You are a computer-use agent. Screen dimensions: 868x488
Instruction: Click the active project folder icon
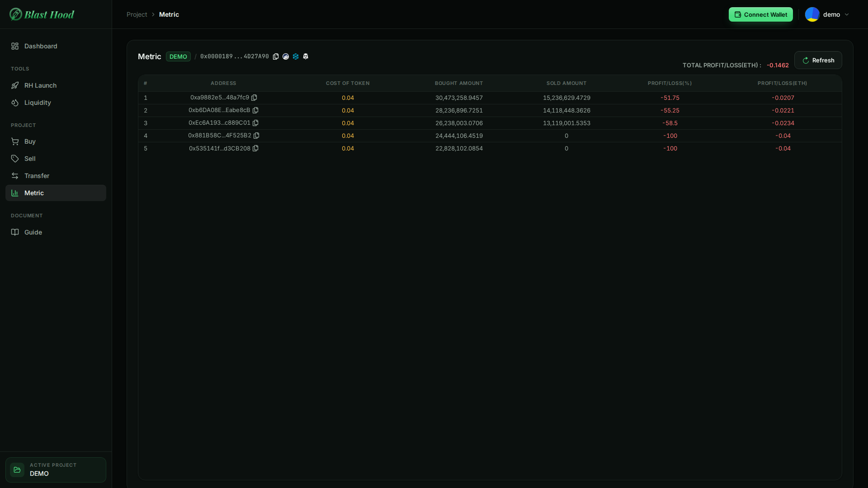coord(17,470)
